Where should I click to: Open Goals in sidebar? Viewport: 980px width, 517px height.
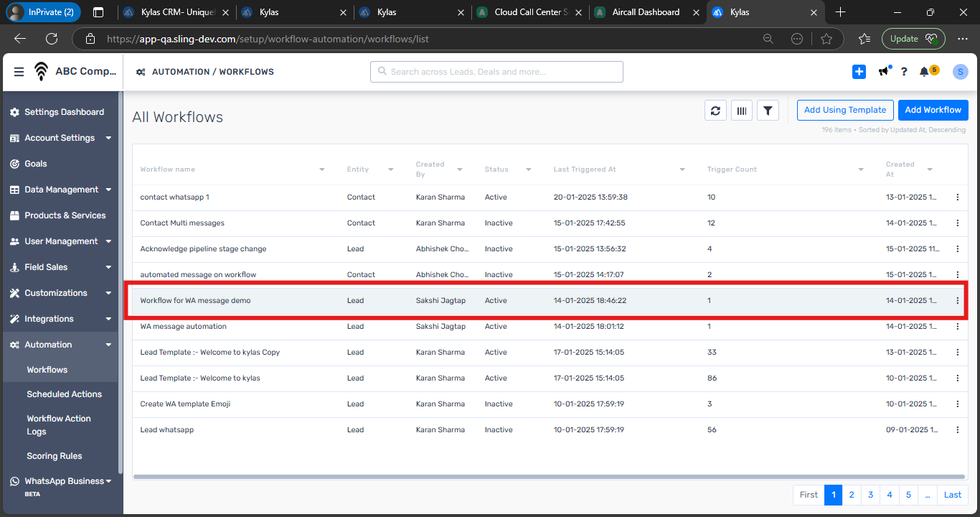coord(61,164)
